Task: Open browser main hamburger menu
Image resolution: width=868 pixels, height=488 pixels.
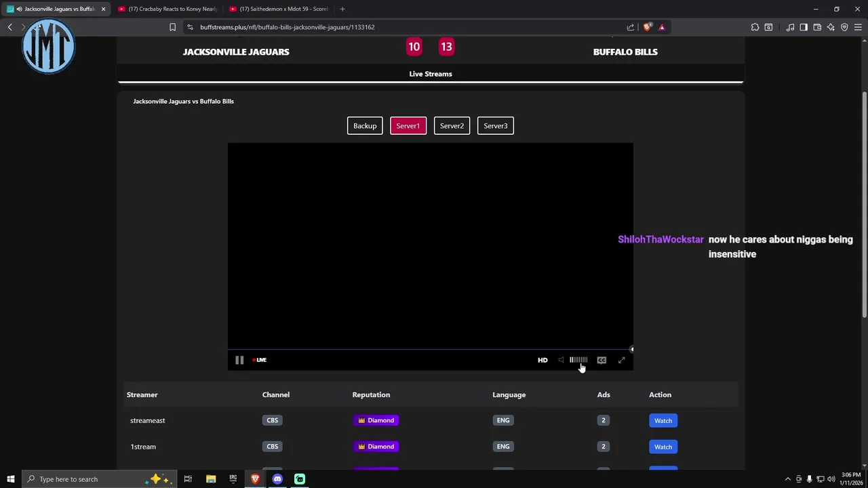Action: tap(858, 27)
